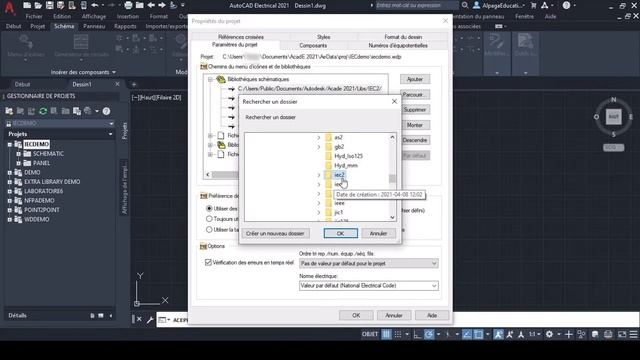Click OK in Rechercher un dossier dialog

point(340,233)
